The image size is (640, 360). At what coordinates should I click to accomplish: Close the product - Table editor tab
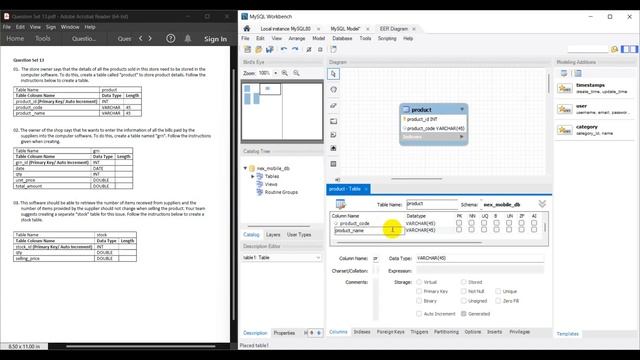click(x=366, y=189)
